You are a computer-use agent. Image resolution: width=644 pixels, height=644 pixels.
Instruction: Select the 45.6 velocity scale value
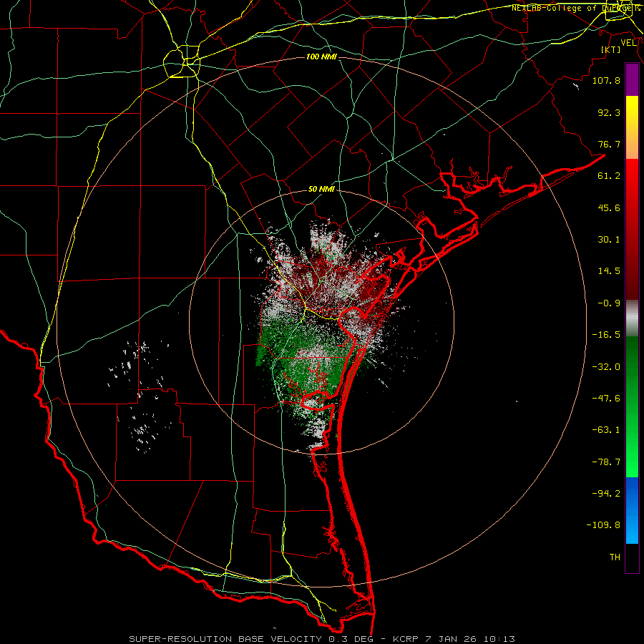point(609,208)
